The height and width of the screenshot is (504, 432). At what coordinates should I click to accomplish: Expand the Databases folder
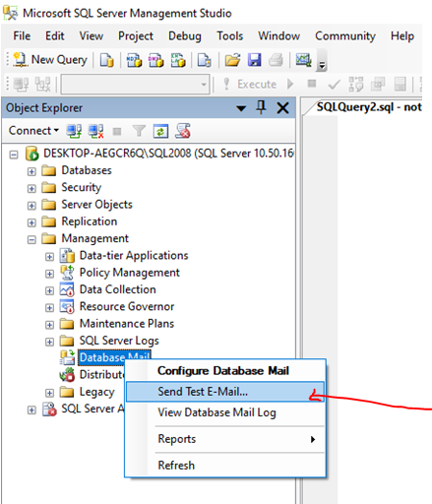[31, 171]
